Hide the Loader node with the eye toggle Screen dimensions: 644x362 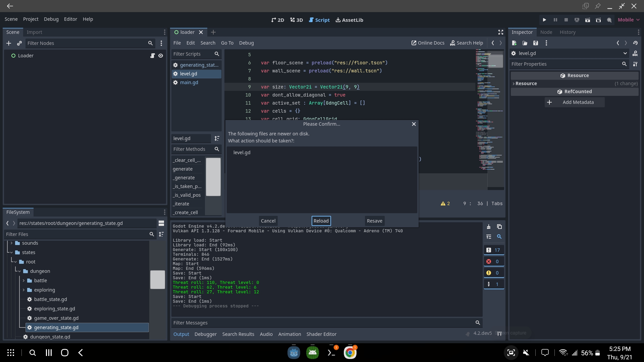click(161, 56)
